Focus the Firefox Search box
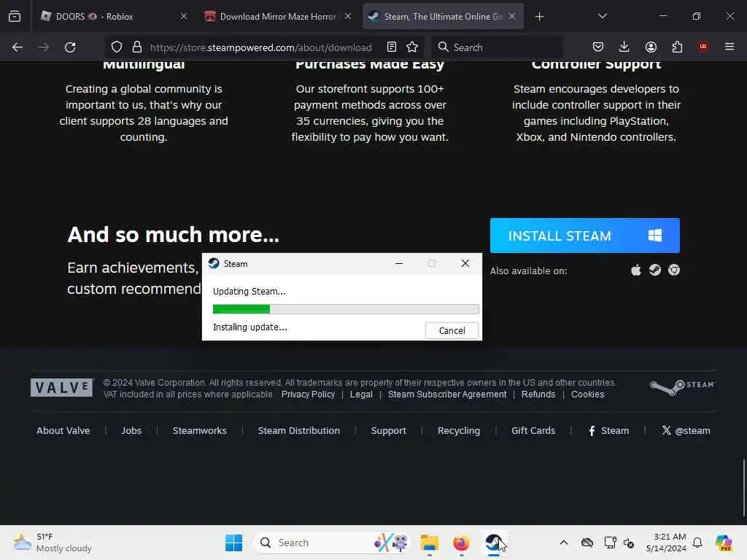 click(498, 47)
